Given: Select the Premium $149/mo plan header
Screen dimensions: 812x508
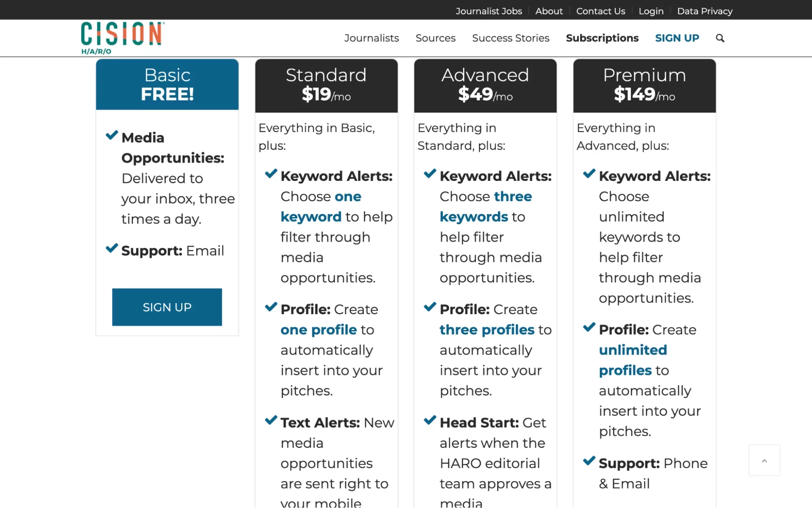Looking at the screenshot, I should click(x=644, y=85).
